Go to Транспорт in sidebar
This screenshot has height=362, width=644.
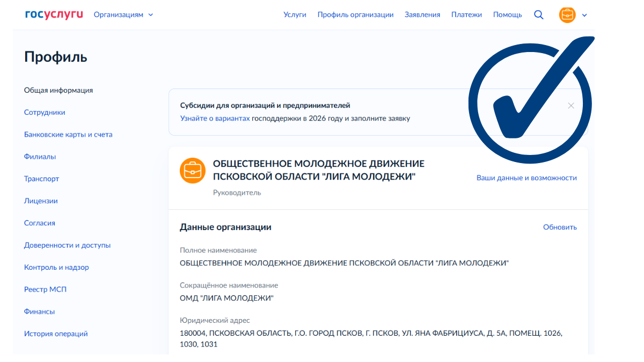(x=41, y=179)
